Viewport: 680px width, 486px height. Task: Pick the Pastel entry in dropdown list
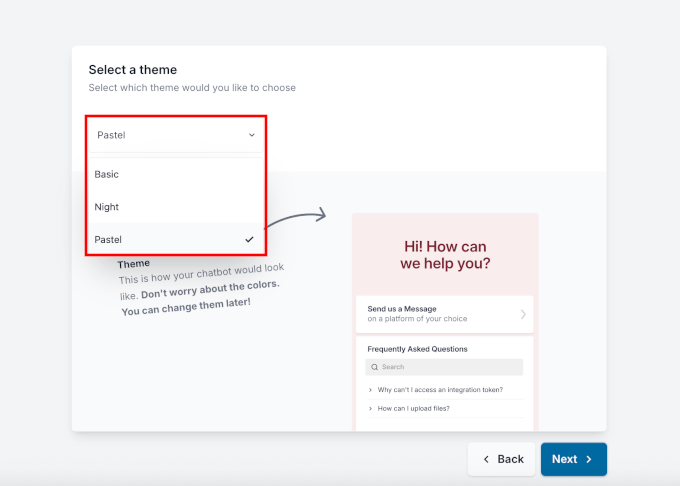coord(108,240)
